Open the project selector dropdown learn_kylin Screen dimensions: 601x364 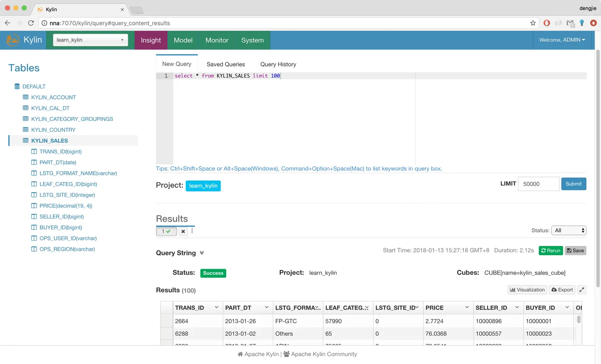coord(90,40)
